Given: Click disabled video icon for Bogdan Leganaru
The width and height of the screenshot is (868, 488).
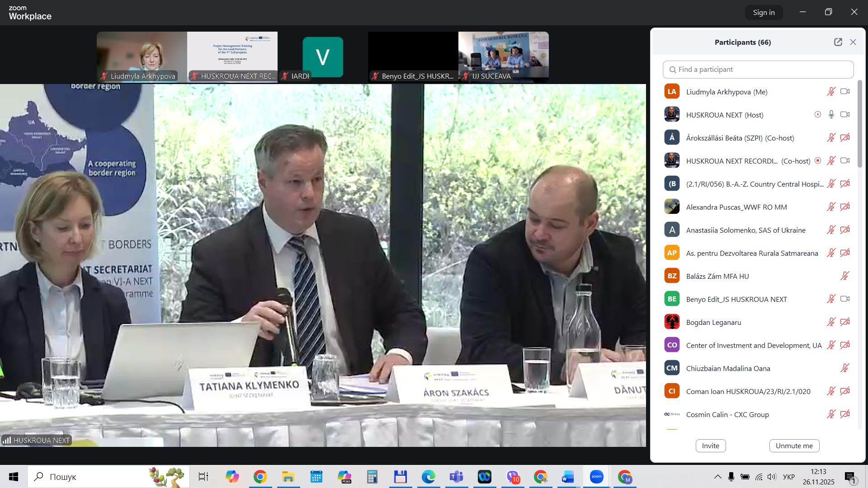Looking at the screenshot, I should (845, 322).
